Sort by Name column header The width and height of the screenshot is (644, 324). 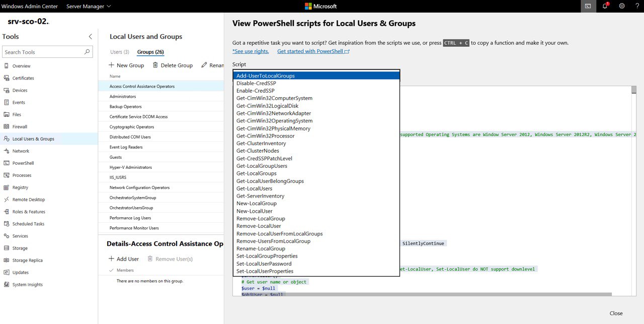point(115,76)
